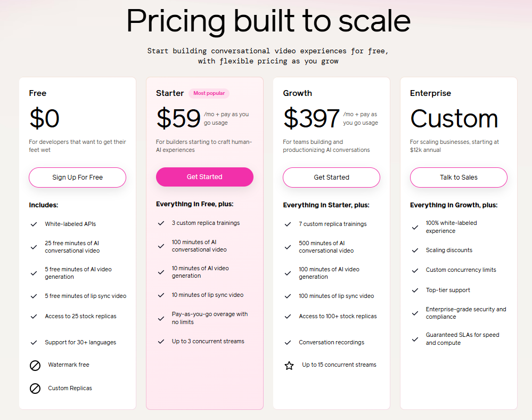Click the checkmark beside Up to 3 concurrent streams
The width and height of the screenshot is (532, 420).
click(x=161, y=342)
